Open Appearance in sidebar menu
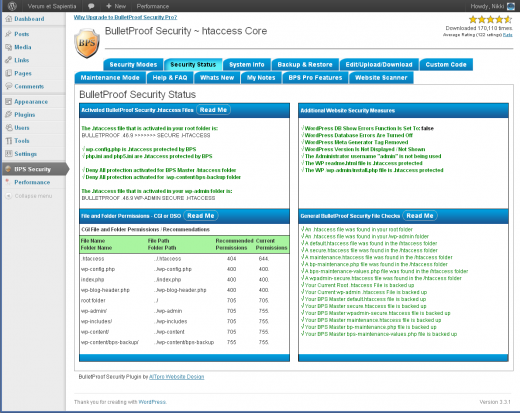This screenshot has height=413, width=520. 31,102
